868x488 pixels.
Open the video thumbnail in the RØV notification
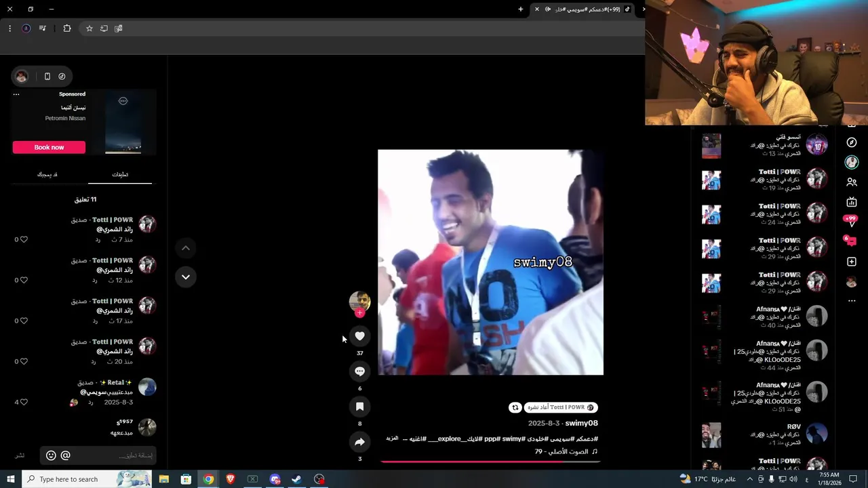pos(711,435)
